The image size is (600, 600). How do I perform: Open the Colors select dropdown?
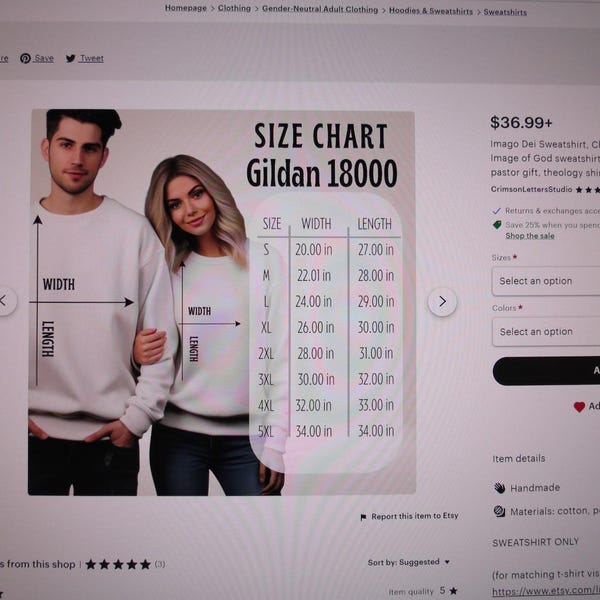point(546,332)
